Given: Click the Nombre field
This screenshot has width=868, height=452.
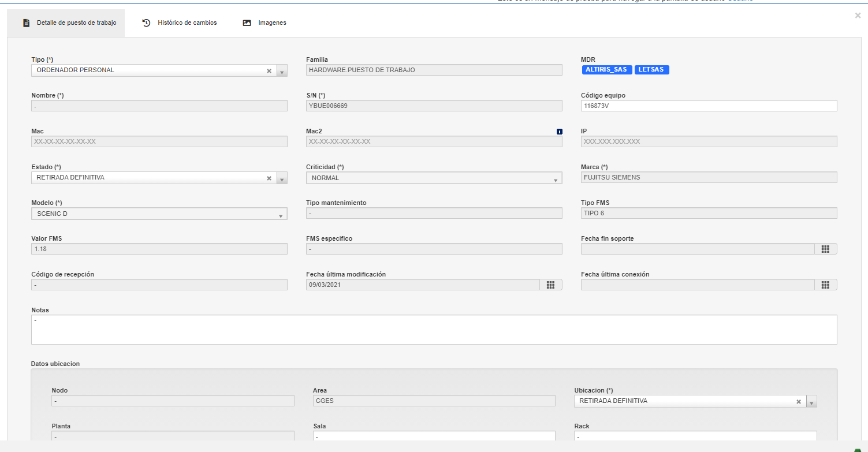Looking at the screenshot, I should (x=159, y=106).
